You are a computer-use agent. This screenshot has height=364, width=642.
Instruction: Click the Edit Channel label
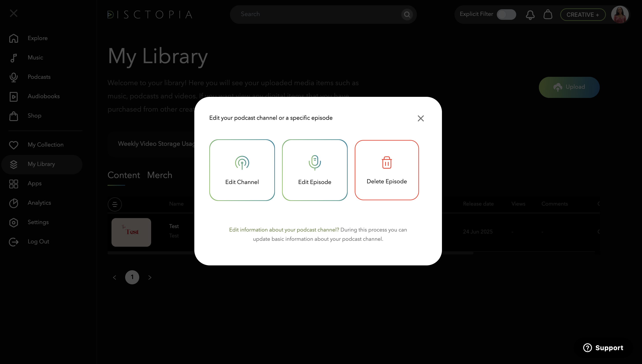coord(242,182)
